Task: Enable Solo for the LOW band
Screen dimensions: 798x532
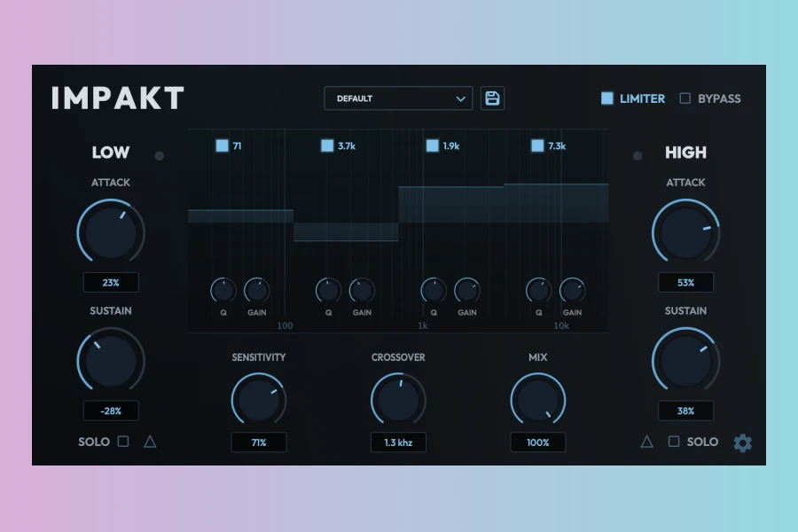Action: point(123,442)
